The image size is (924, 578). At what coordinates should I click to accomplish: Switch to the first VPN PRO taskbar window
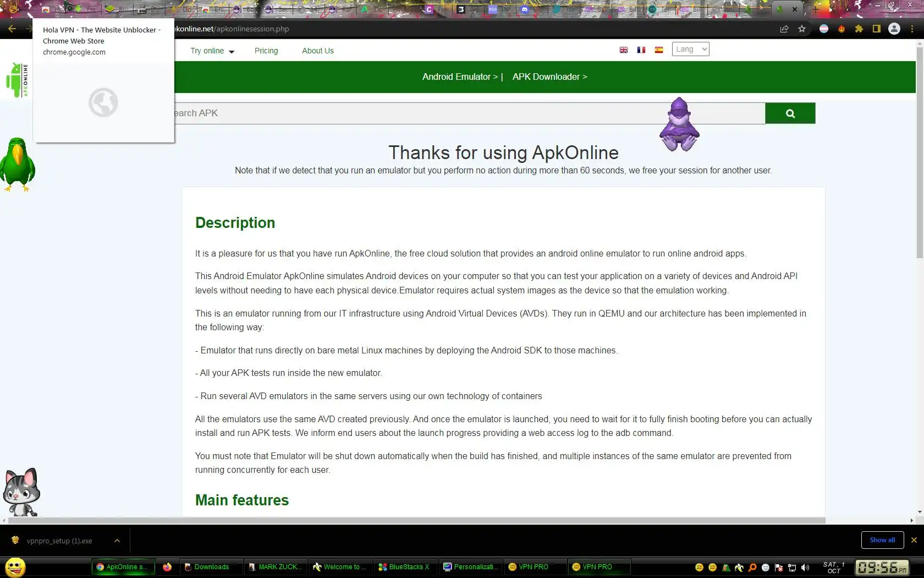535,567
